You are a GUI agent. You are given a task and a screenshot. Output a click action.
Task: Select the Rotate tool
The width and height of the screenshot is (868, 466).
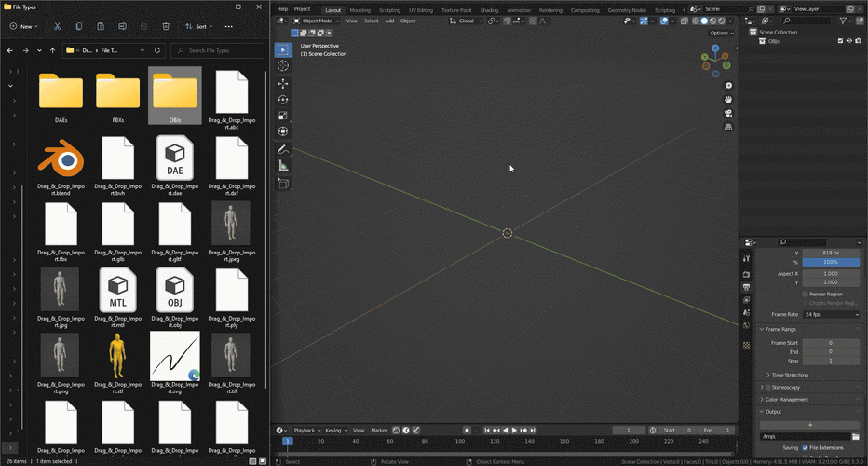[x=283, y=100]
